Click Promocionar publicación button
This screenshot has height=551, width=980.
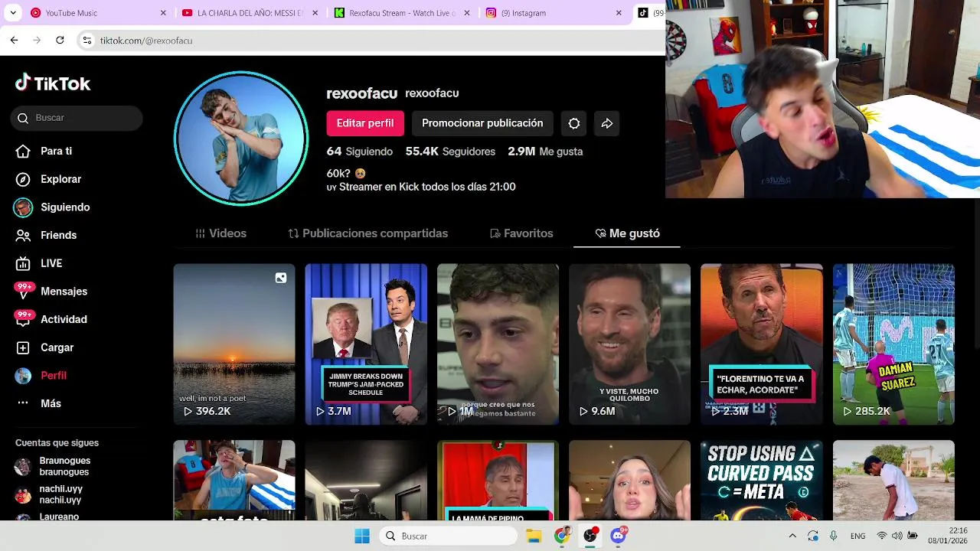482,123
